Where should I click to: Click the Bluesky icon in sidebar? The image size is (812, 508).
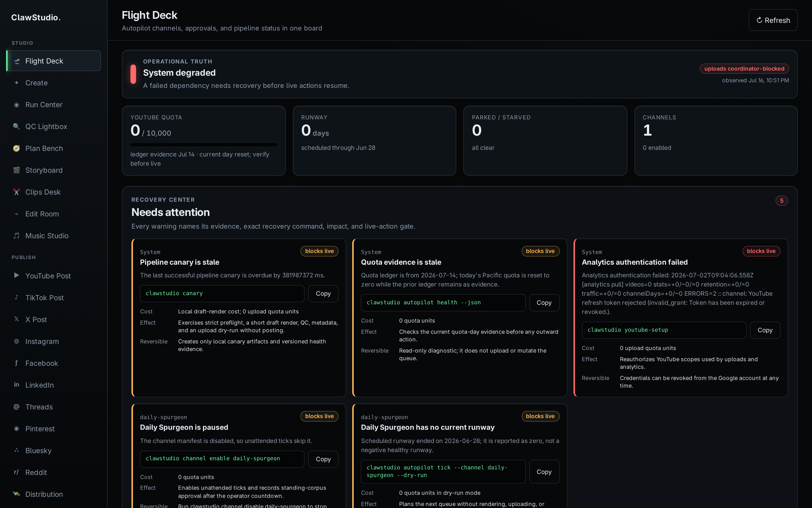(x=16, y=451)
